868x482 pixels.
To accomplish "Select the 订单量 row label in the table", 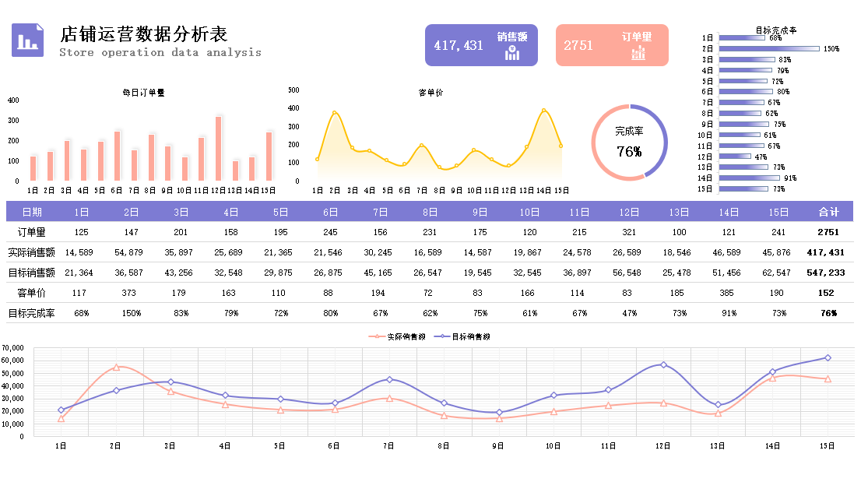I will click(32, 231).
